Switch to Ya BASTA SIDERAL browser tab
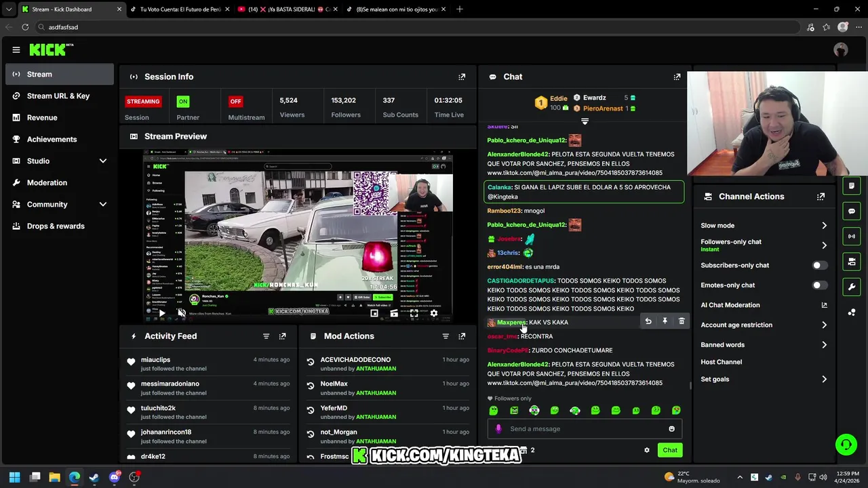The width and height of the screenshot is (868, 488). [288, 9]
